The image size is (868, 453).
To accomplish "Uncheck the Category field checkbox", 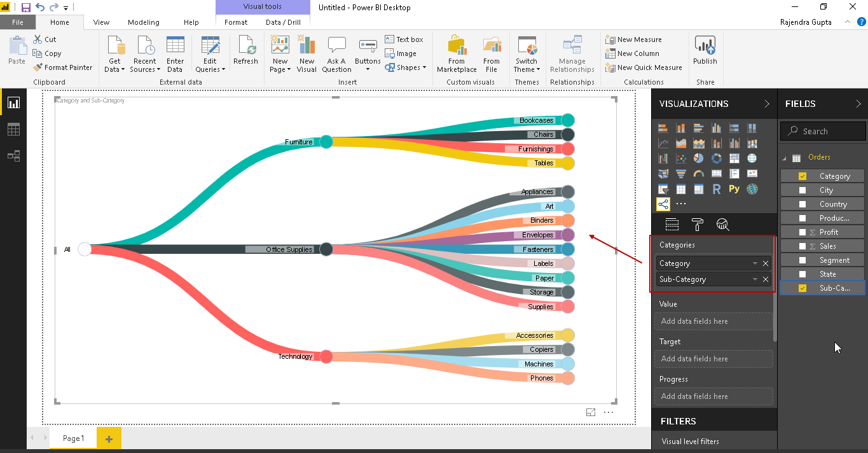I will [x=803, y=176].
